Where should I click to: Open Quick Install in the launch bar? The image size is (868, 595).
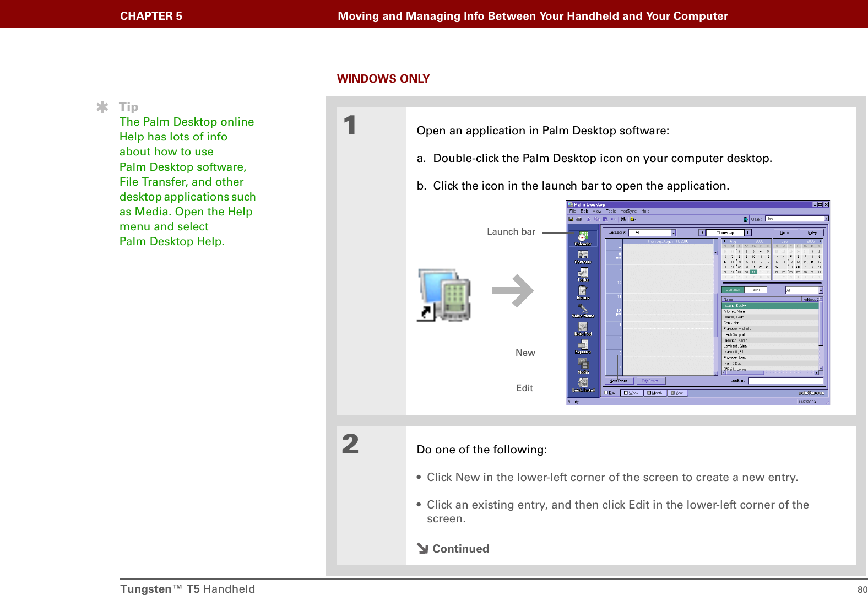pyautogui.click(x=583, y=385)
